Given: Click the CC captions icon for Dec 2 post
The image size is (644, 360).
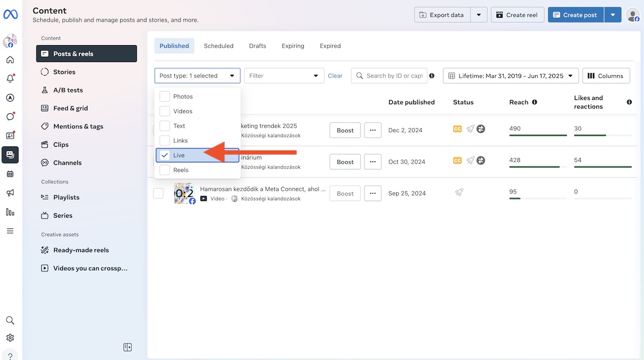Looking at the screenshot, I should click(458, 129).
